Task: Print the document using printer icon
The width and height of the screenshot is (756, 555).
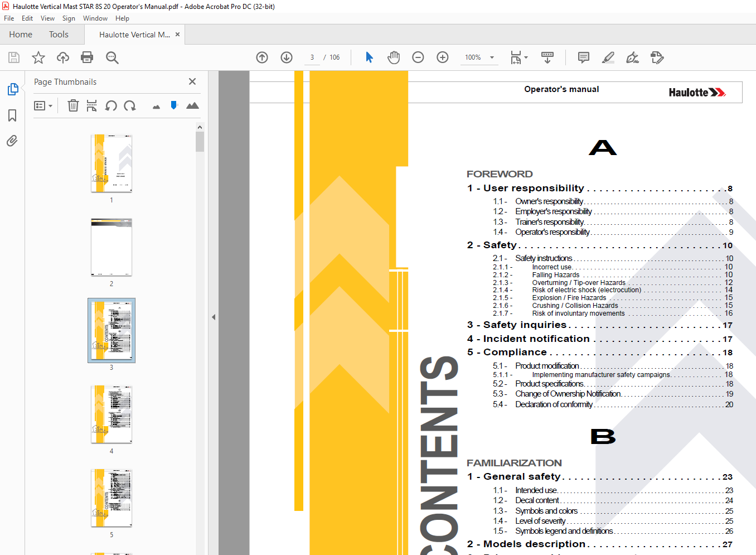Action: 87,57
